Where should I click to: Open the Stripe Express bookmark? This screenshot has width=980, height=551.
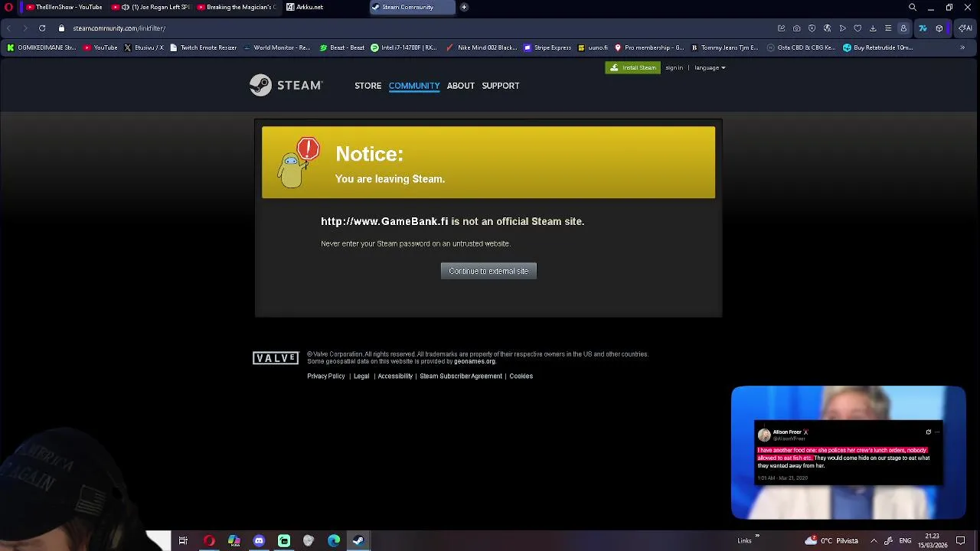click(547, 47)
